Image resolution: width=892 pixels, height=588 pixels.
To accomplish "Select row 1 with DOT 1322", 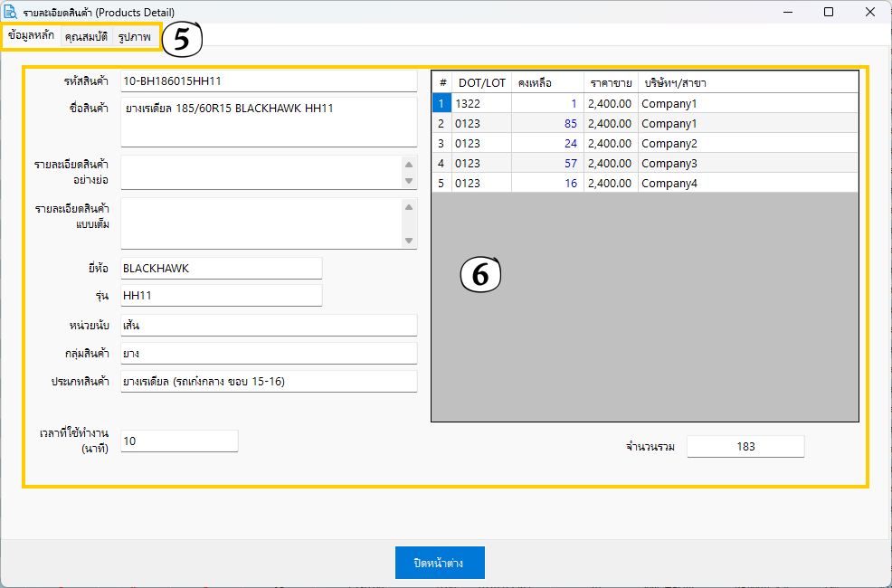I will coord(481,104).
